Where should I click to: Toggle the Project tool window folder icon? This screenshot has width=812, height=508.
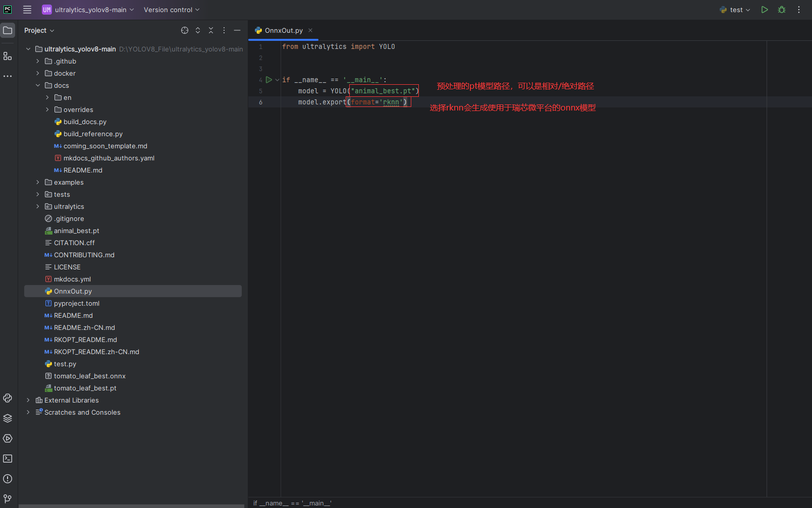click(8, 30)
